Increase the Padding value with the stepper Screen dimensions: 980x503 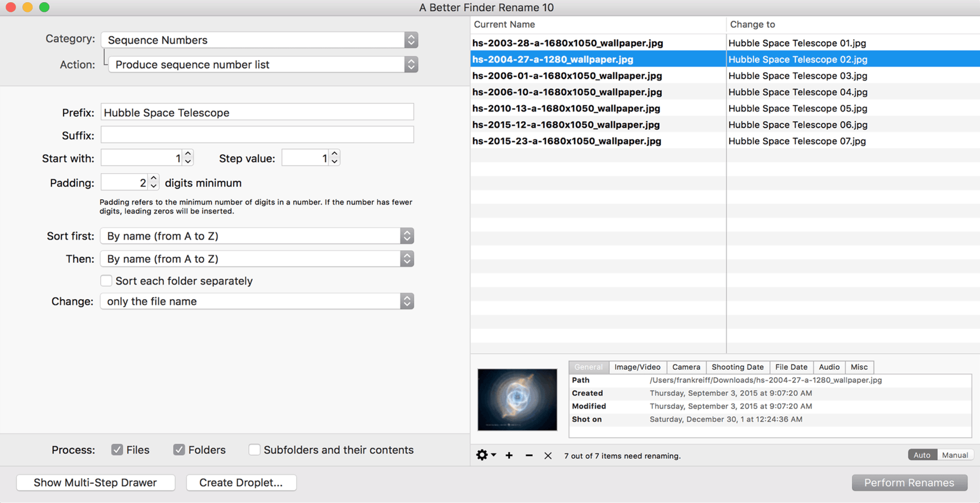tap(154, 179)
